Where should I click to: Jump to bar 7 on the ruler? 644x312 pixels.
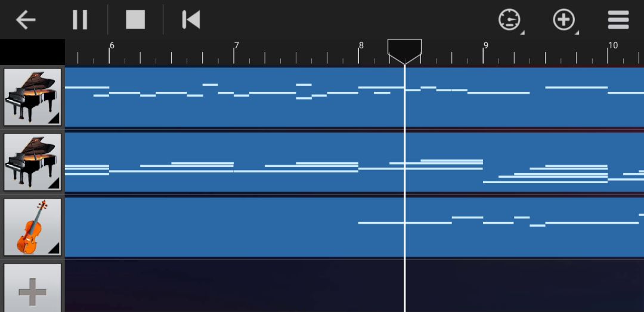point(236,45)
